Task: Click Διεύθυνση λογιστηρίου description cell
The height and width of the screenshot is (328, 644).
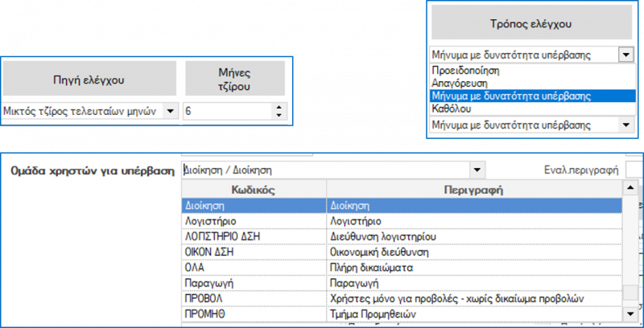Action: tap(474, 236)
